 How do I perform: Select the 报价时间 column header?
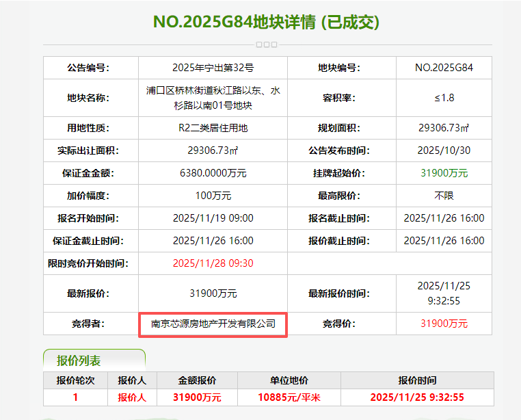(417, 380)
